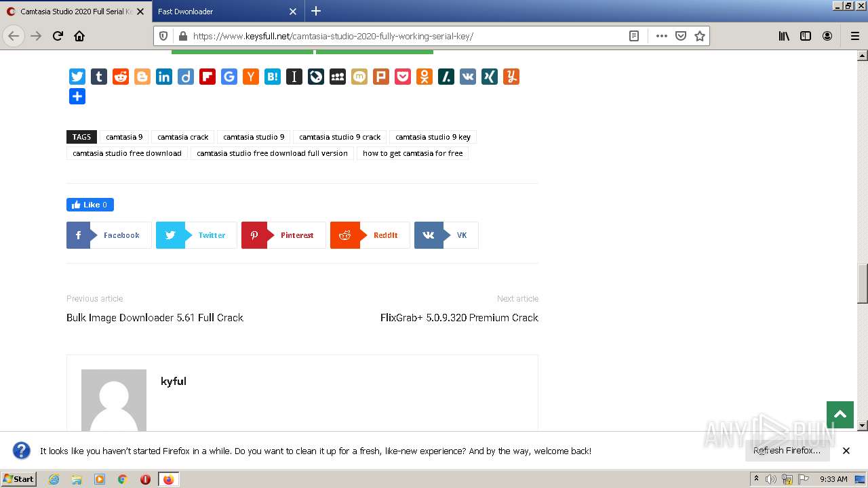Open page actions three-dots menu

[x=662, y=36]
